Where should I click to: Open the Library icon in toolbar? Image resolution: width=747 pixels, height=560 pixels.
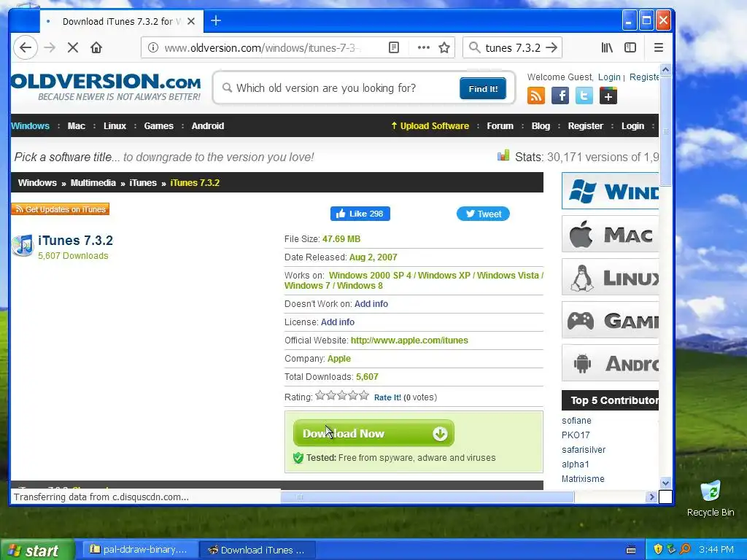tap(607, 47)
